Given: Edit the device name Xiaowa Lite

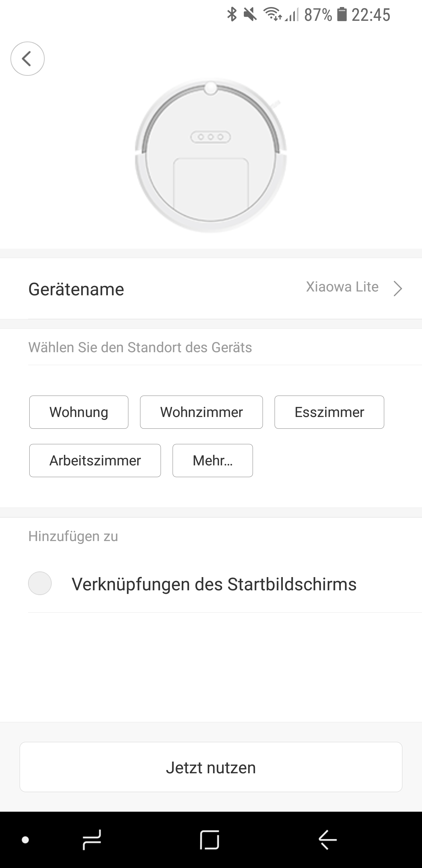Looking at the screenshot, I should coord(342,287).
